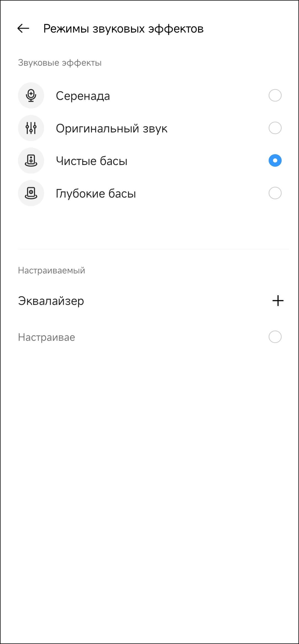
Task: Click the Настраиваемый section header
Action: 52,270
